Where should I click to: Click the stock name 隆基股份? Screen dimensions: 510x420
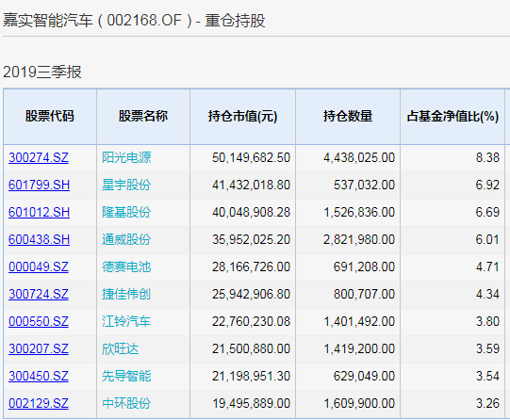coord(126,213)
